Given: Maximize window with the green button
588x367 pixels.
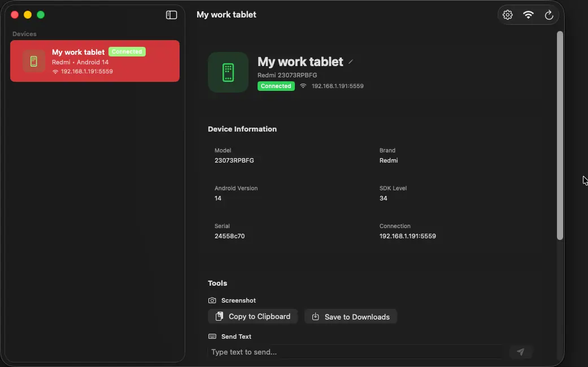Looking at the screenshot, I should (41, 15).
